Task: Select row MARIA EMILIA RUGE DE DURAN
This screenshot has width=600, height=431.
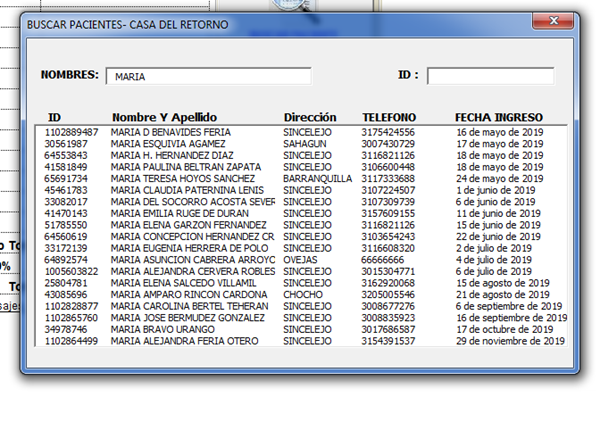Action: [x=301, y=214]
